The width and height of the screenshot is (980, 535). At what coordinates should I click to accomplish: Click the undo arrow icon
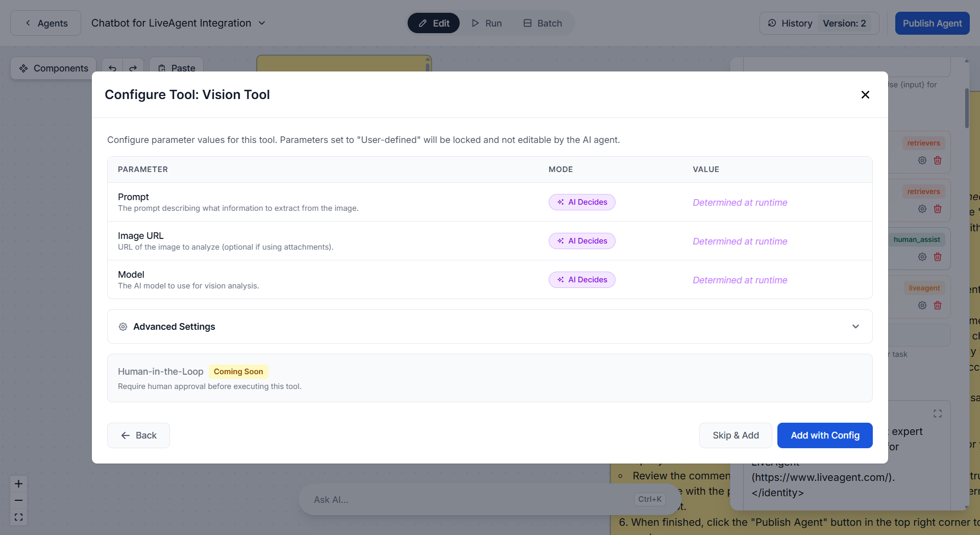pyautogui.click(x=112, y=68)
